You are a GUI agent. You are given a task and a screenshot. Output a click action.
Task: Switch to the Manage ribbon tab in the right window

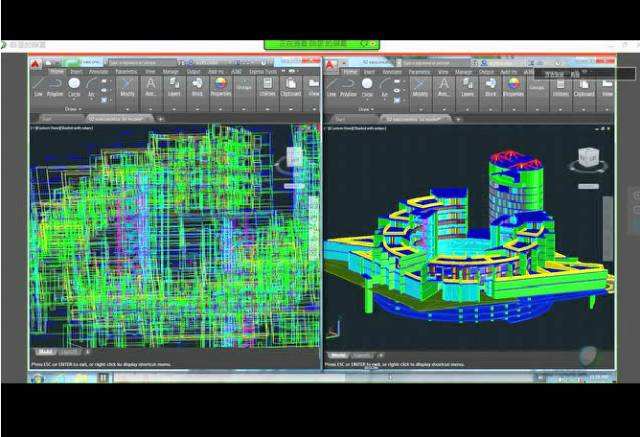[463, 72]
